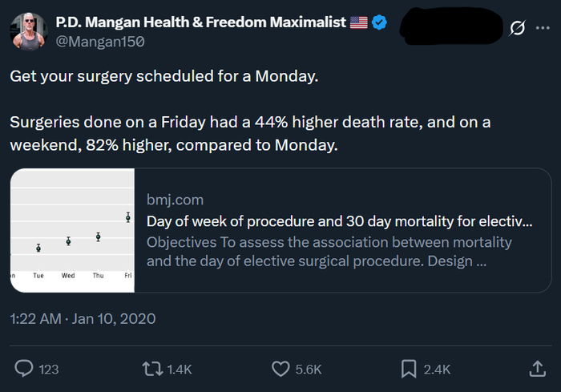This screenshot has height=392, width=561.
Task: Click the 1.4K reposts count
Action: coord(179,370)
